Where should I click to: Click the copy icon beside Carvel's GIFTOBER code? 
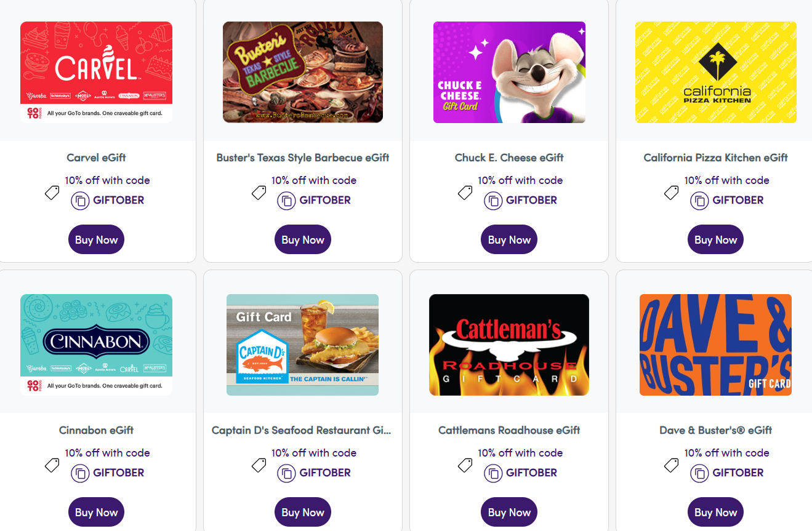point(80,201)
